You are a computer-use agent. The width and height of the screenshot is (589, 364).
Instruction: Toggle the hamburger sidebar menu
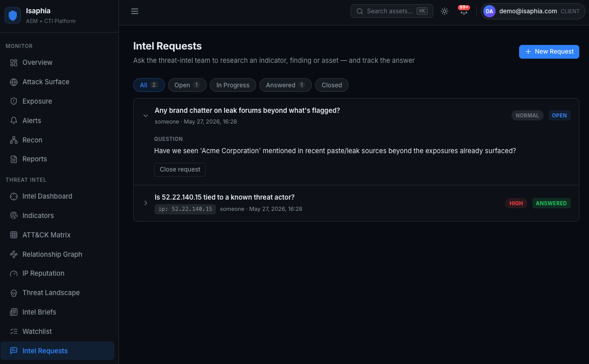click(x=134, y=11)
